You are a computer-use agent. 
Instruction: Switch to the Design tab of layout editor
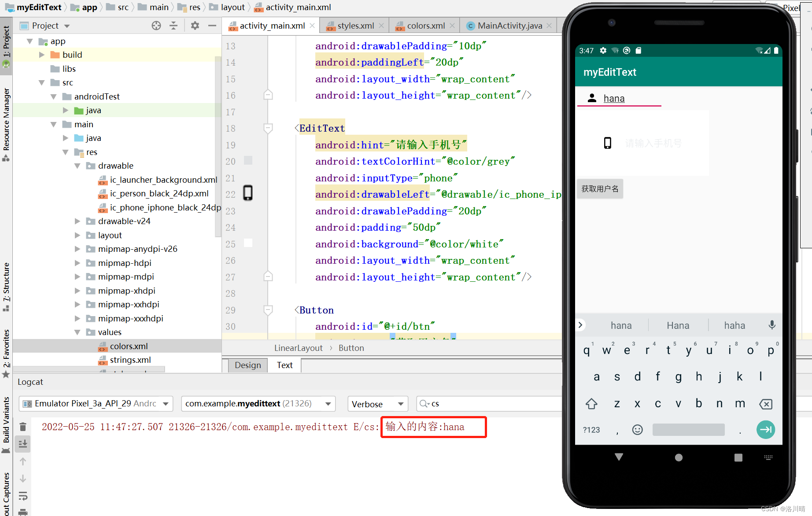click(x=247, y=365)
